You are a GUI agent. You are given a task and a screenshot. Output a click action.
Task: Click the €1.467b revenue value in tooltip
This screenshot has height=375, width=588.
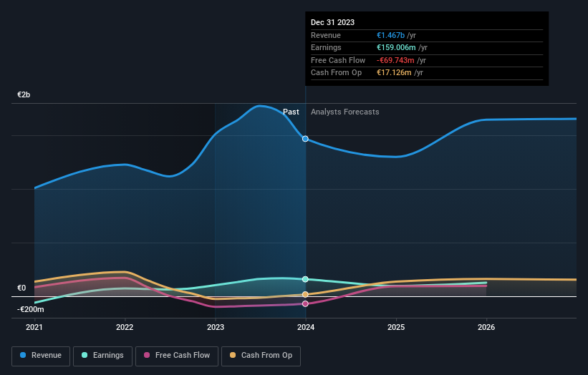[x=391, y=35]
